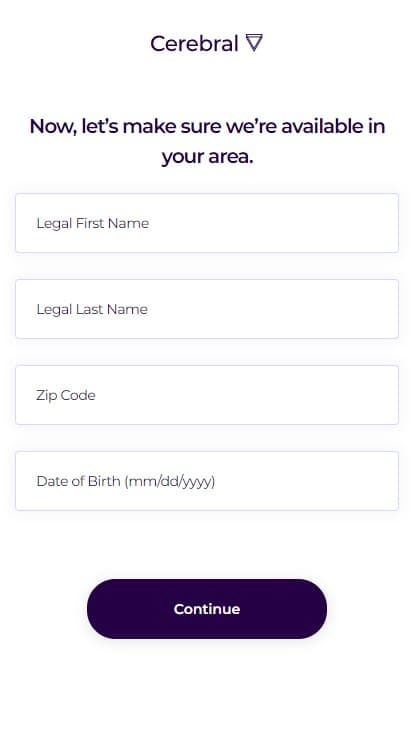Click the 'Now, let's make sure' headline
This screenshot has height=736, width=414.
pyautogui.click(x=207, y=141)
